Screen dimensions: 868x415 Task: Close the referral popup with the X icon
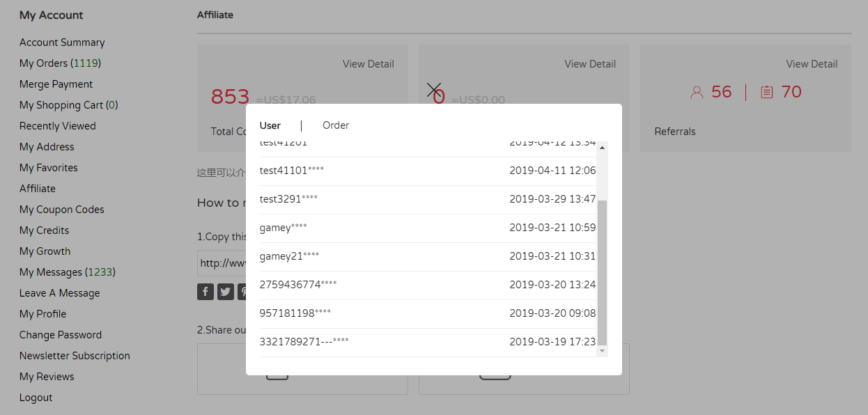(434, 91)
